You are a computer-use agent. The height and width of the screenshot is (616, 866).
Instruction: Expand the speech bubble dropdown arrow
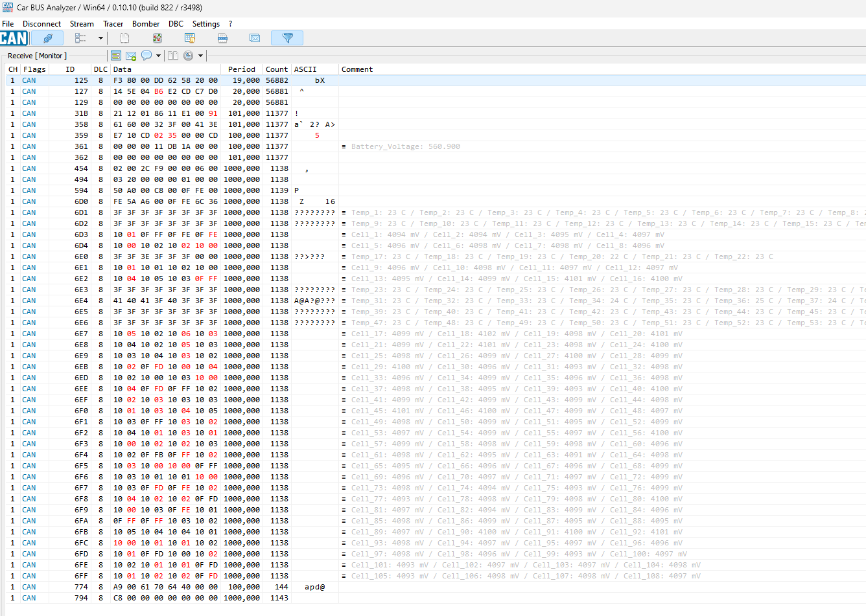158,56
